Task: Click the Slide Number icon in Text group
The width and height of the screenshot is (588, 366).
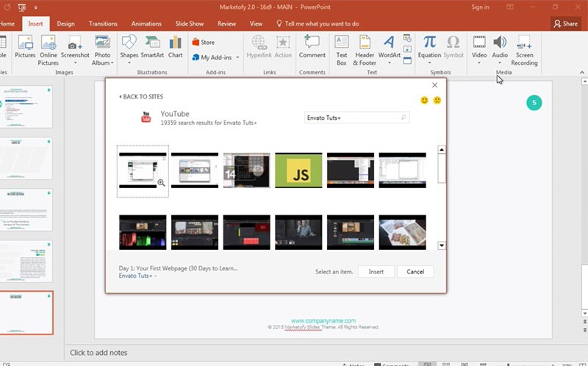Action: [x=407, y=49]
